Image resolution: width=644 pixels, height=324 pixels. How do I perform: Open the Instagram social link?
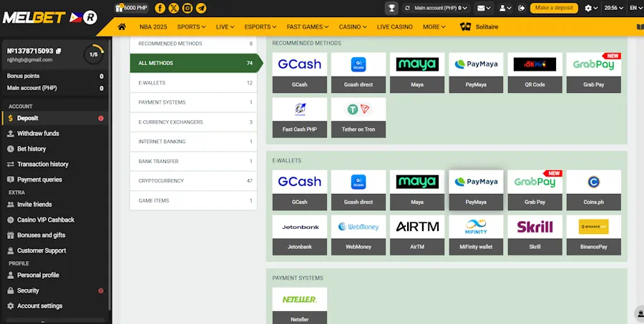[187, 8]
